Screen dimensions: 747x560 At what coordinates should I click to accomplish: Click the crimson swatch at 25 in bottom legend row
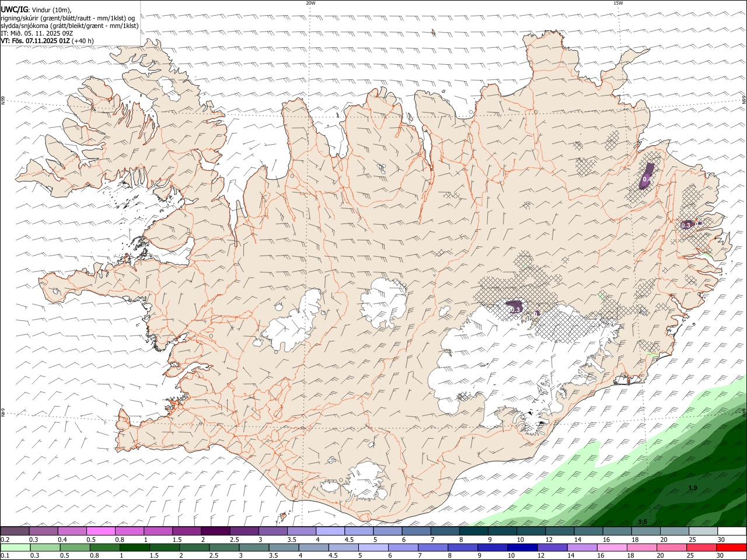701,547
